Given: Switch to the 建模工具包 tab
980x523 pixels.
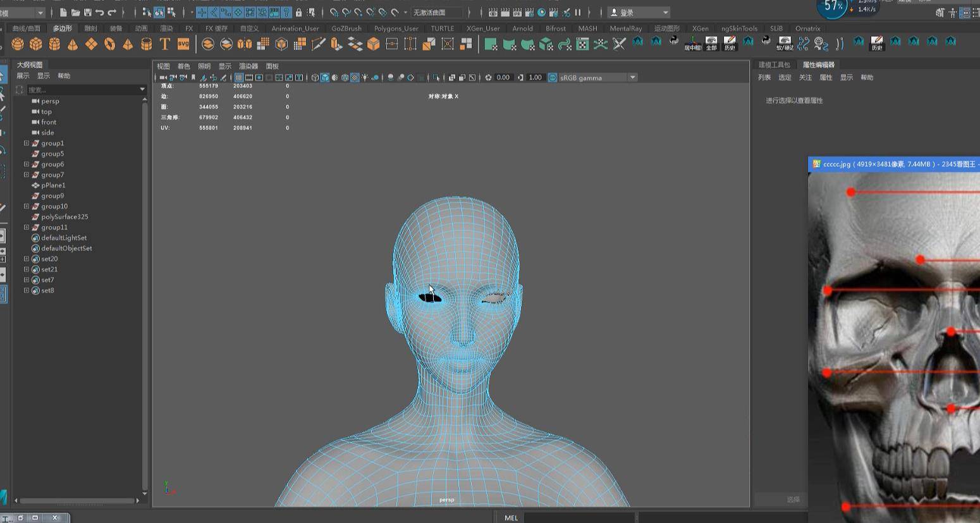Looking at the screenshot, I should coord(774,65).
